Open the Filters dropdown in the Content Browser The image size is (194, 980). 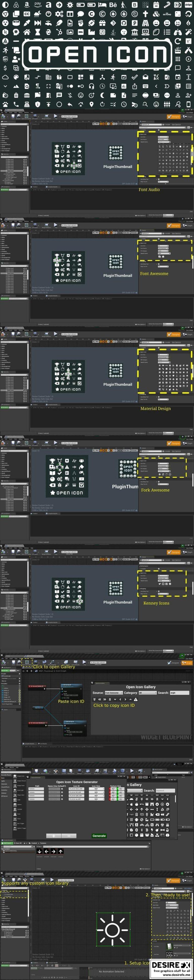tap(39, 847)
